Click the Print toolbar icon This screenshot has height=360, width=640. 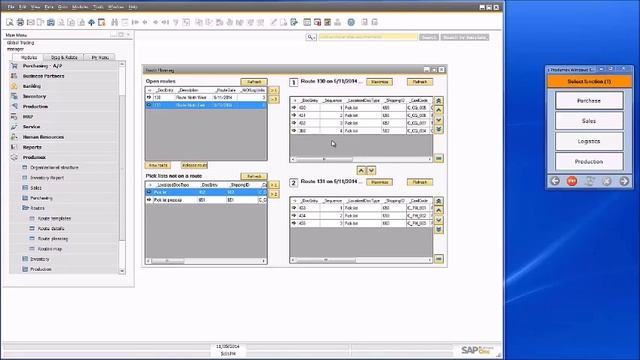tap(20, 22)
